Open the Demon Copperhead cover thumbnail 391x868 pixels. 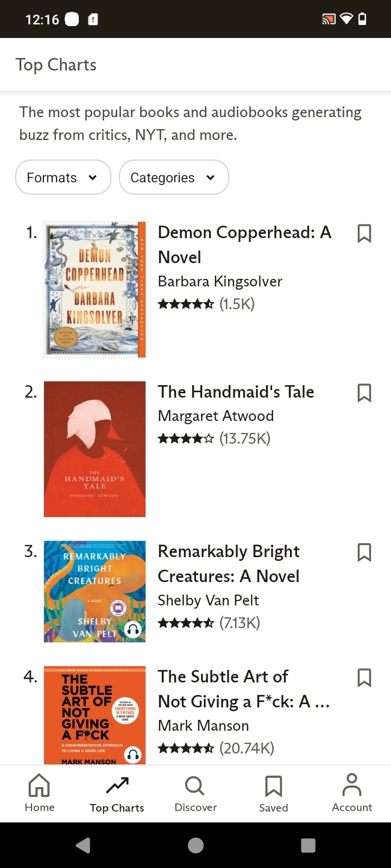[94, 289]
